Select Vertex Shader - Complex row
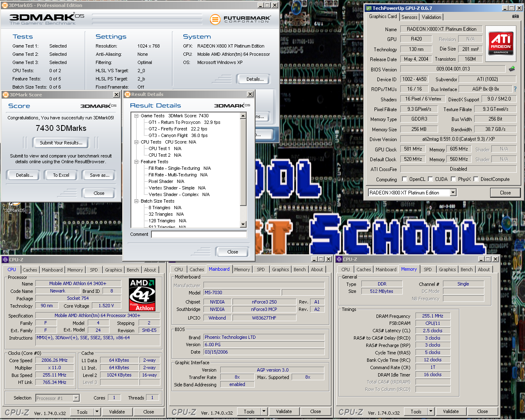 179,194
